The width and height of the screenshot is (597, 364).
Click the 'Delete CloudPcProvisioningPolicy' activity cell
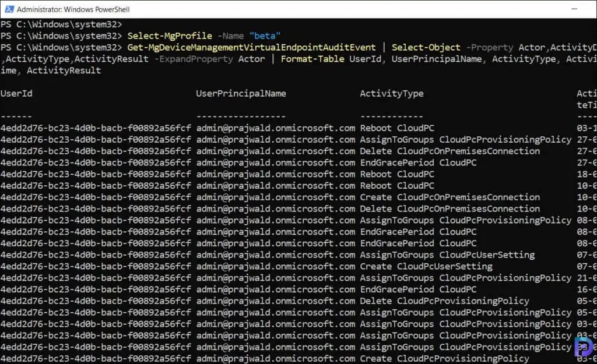click(x=444, y=301)
